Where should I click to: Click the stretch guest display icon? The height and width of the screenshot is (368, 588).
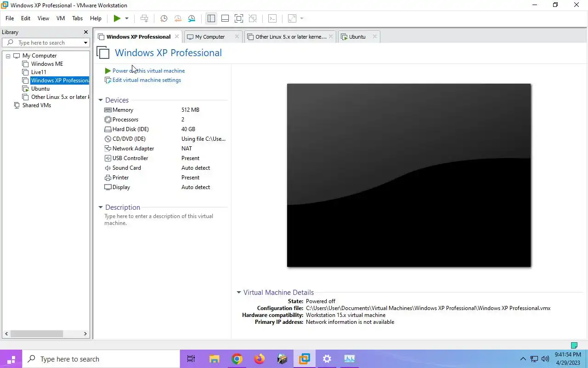[x=292, y=18]
